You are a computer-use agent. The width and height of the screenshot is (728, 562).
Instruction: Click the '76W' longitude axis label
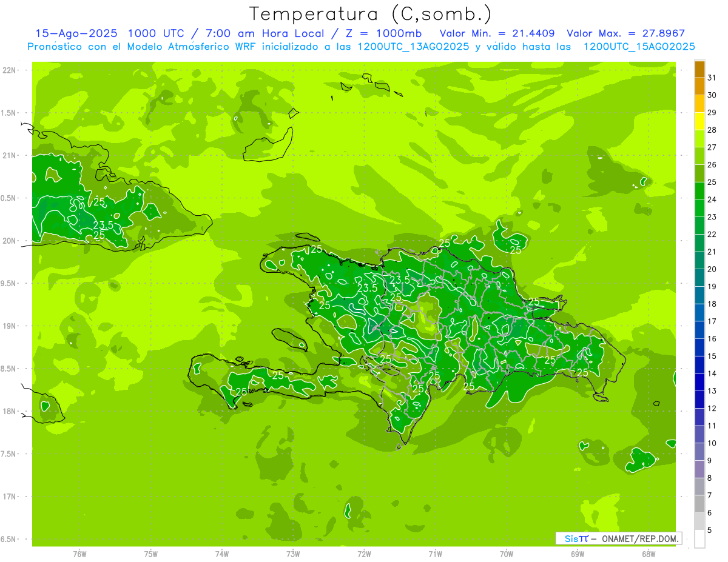pos(79,554)
